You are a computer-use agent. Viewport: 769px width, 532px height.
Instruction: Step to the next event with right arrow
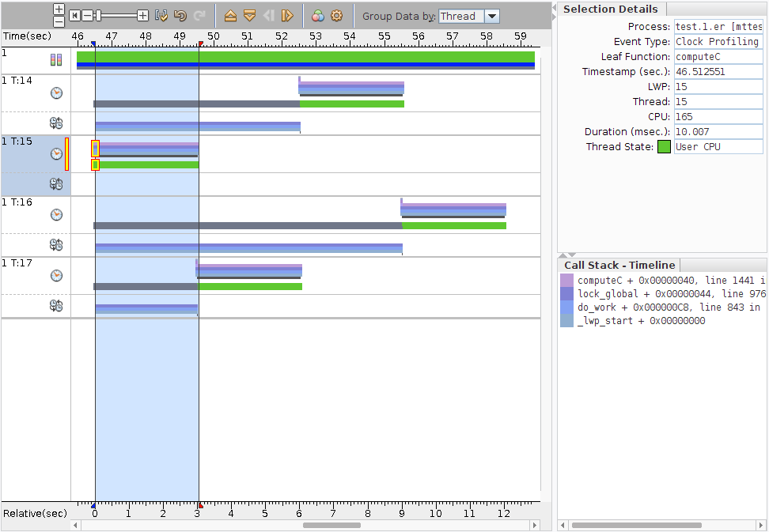pyautogui.click(x=287, y=16)
